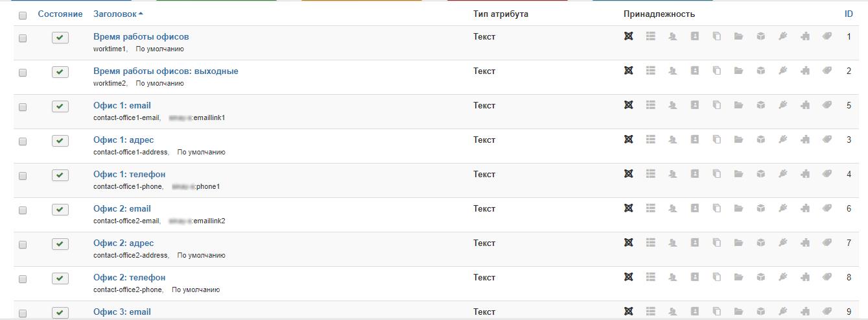Sort the table by the Заголовок column
The height and width of the screenshot is (320, 868).
click(118, 14)
